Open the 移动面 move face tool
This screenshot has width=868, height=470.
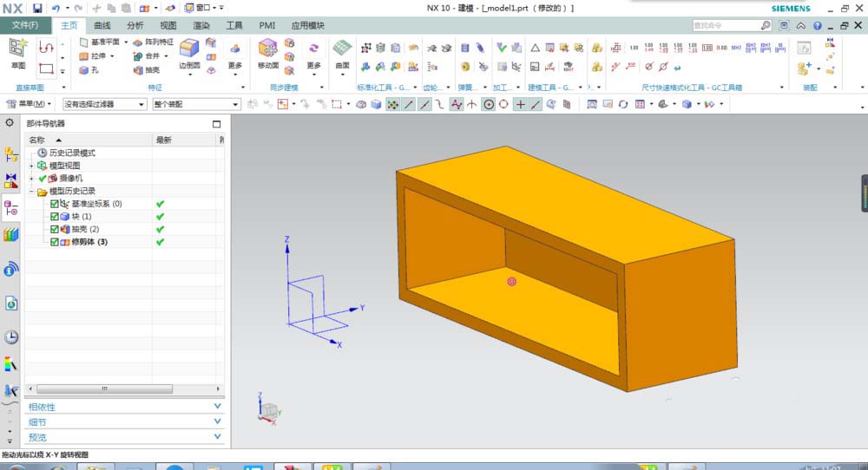pyautogui.click(x=268, y=49)
